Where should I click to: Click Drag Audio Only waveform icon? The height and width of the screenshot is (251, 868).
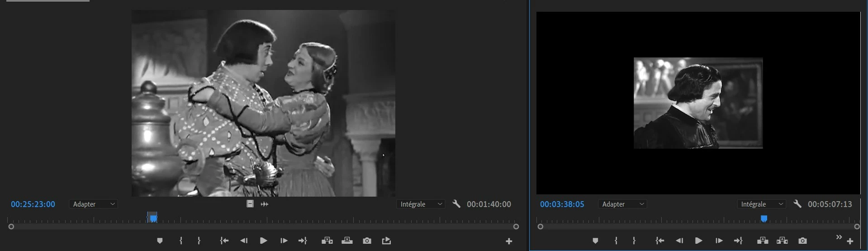[x=265, y=204]
